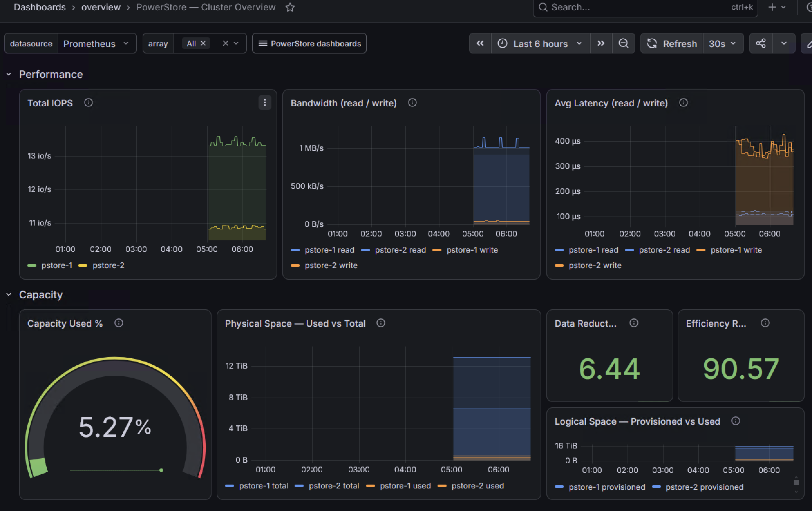Click Logical Space — Provisioned vs Used title
The image size is (812, 511).
point(637,421)
